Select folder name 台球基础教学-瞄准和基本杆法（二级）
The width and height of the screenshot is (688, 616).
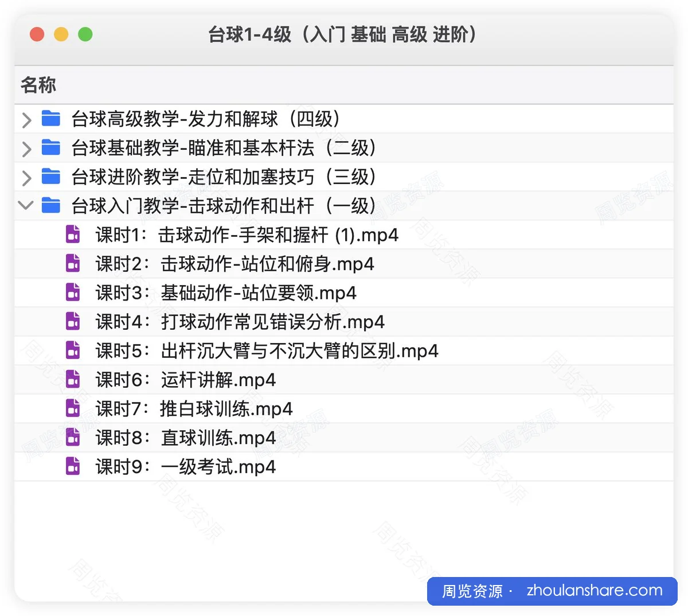pyautogui.click(x=224, y=148)
